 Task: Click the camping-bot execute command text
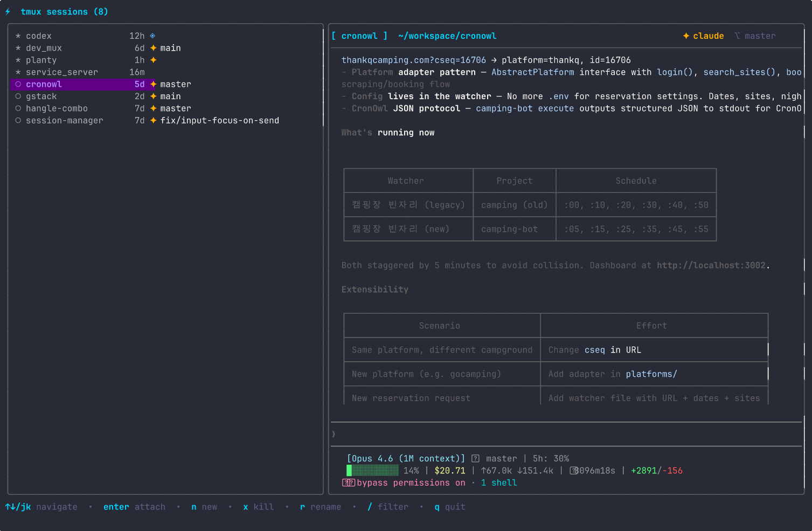[x=525, y=108]
